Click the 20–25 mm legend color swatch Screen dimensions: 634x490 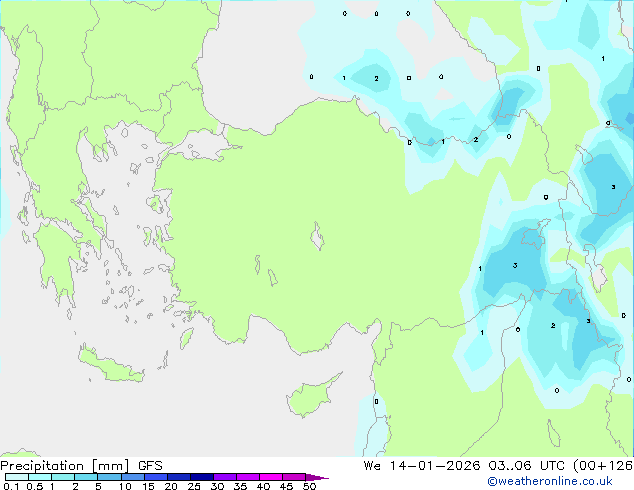179,477
